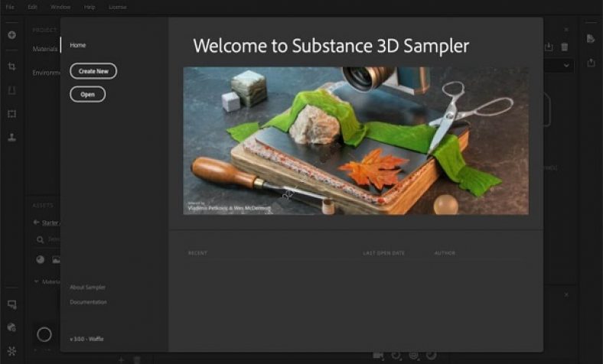Open the License menu
Screen dimensions: 603x364
118,7
